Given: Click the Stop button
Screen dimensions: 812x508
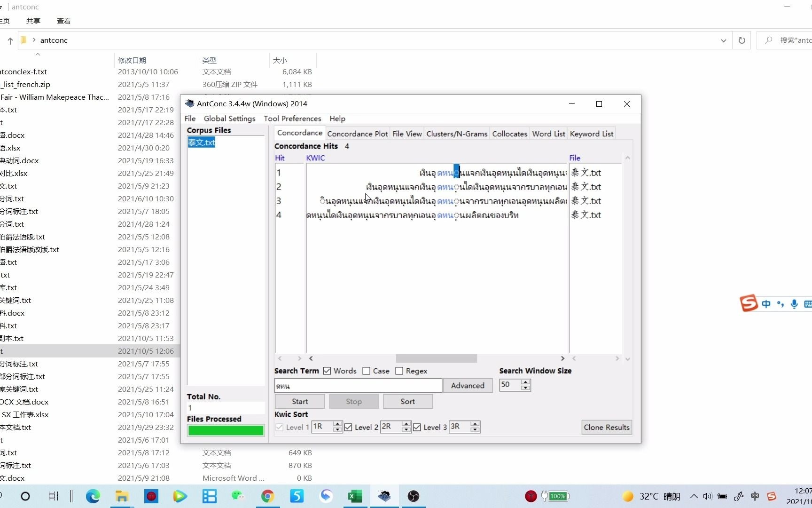Looking at the screenshot, I should pyautogui.click(x=354, y=401).
